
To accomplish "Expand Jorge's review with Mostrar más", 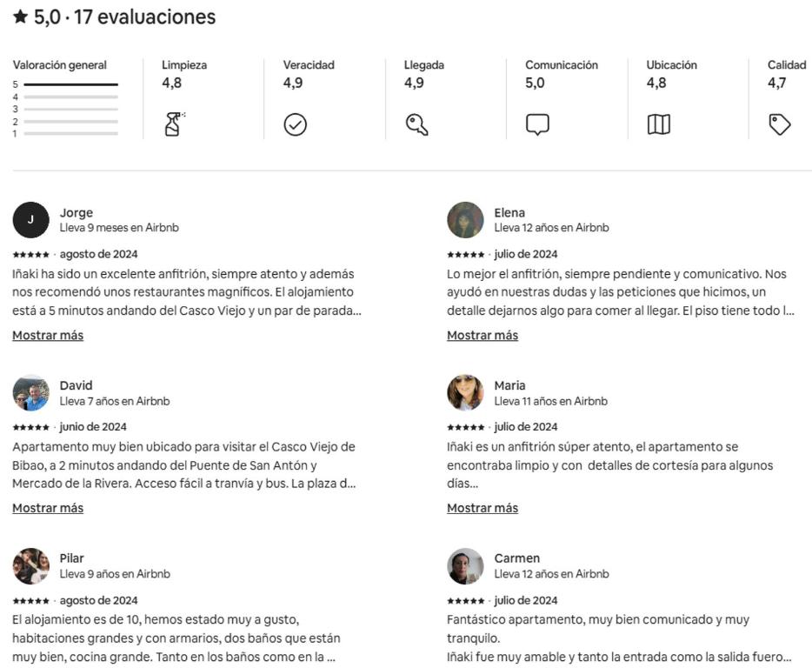I will [x=48, y=335].
